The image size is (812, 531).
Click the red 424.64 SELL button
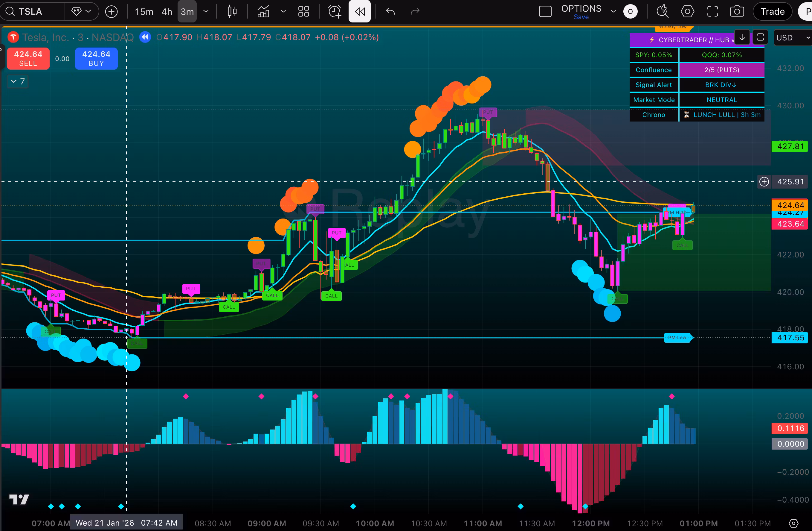(28, 59)
